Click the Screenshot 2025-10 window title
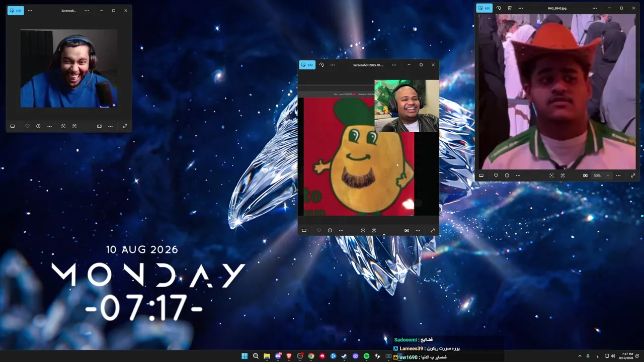This screenshot has height=362, width=644. pyautogui.click(x=368, y=65)
